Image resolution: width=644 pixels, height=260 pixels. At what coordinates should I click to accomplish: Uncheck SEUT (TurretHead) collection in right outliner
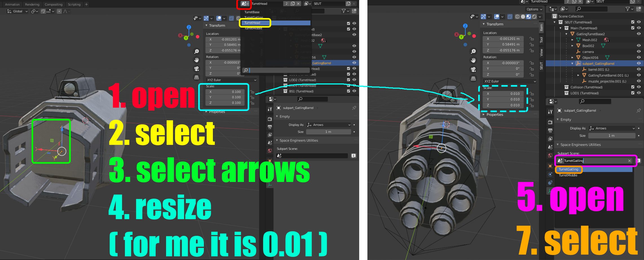click(x=633, y=22)
